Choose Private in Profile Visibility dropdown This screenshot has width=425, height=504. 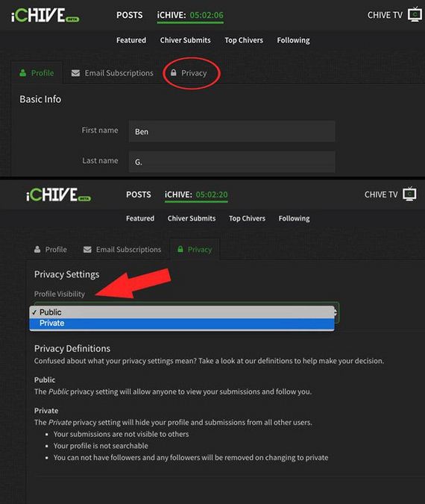[x=182, y=324]
